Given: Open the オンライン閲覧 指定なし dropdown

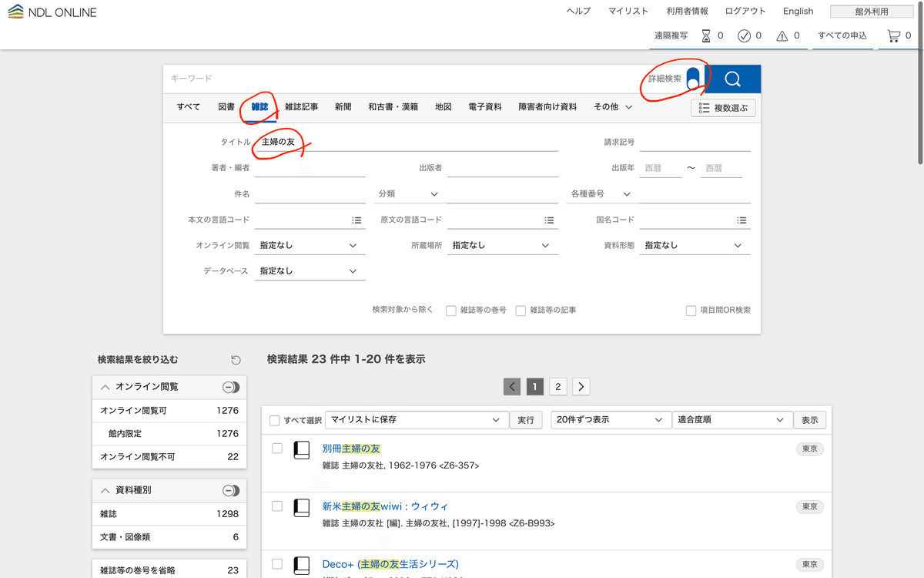Looking at the screenshot, I should [x=310, y=245].
